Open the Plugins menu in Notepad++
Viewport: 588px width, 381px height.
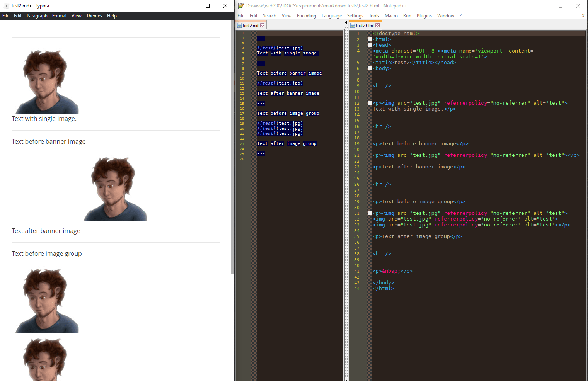pos(424,16)
